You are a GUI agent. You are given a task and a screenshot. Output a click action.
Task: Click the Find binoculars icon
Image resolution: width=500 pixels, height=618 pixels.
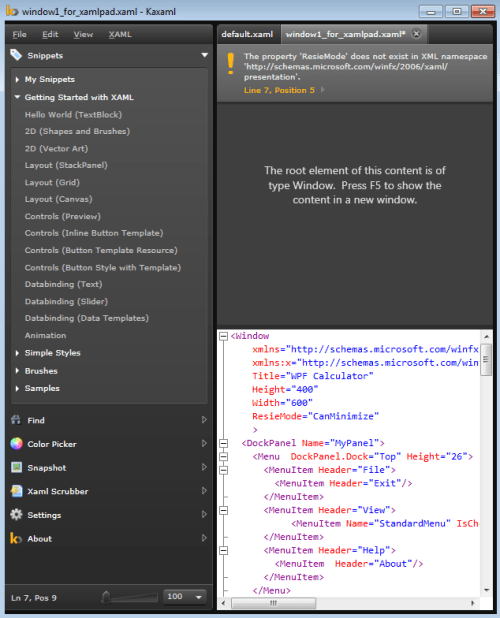(x=16, y=420)
